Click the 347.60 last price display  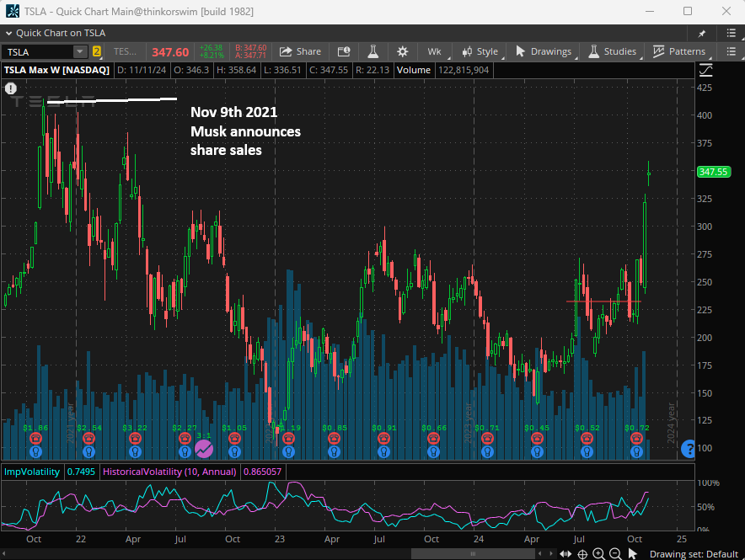point(170,52)
